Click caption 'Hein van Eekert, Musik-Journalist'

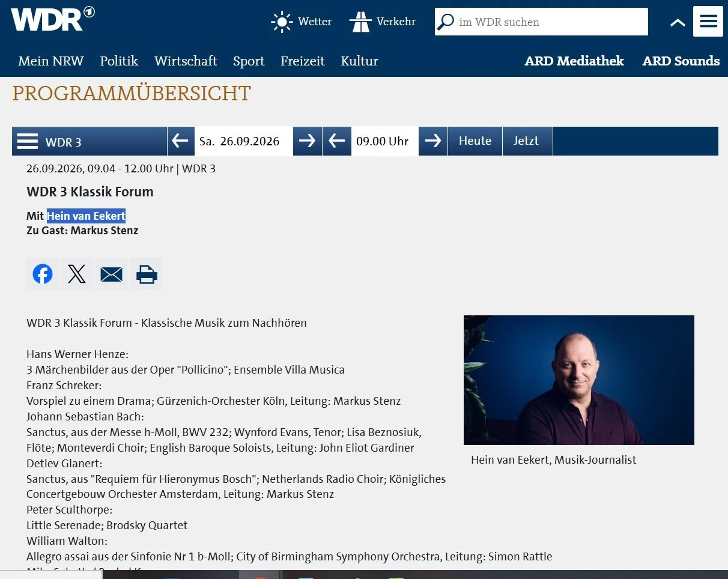[554, 460]
